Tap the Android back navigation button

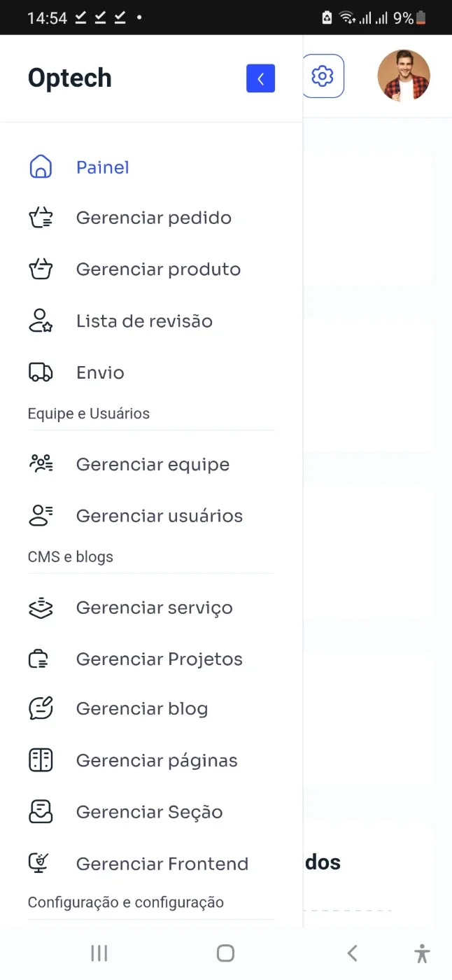coord(353,953)
